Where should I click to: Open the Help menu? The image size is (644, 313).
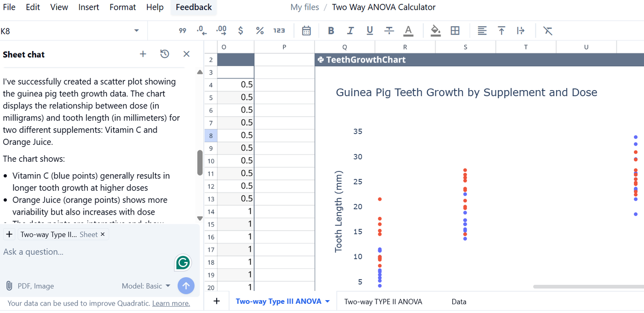(155, 7)
